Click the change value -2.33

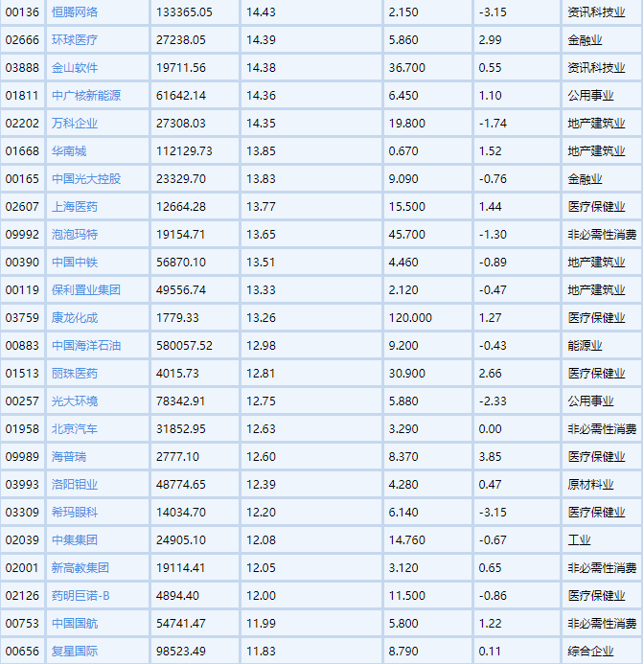[493, 401]
